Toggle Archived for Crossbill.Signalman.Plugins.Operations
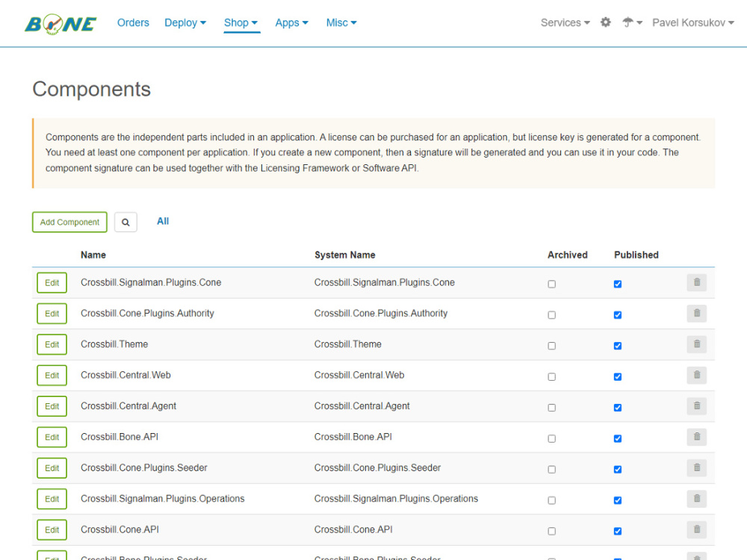This screenshot has height=560, width=747. (552, 500)
